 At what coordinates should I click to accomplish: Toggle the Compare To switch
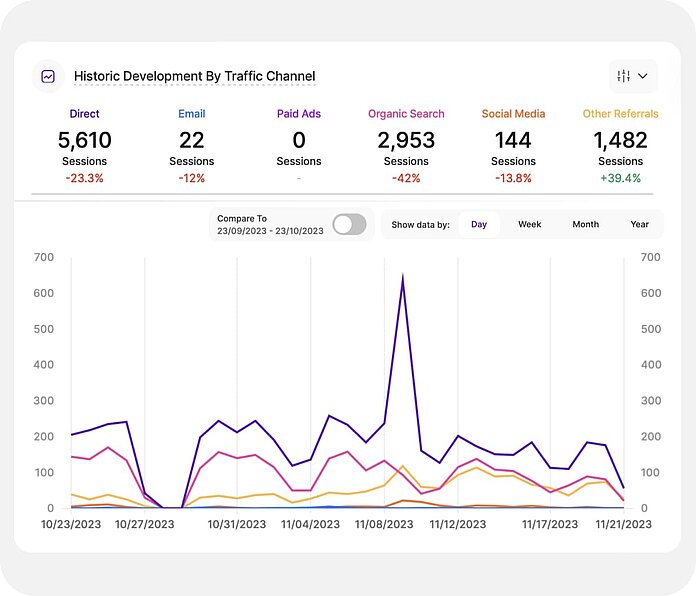pyautogui.click(x=349, y=224)
